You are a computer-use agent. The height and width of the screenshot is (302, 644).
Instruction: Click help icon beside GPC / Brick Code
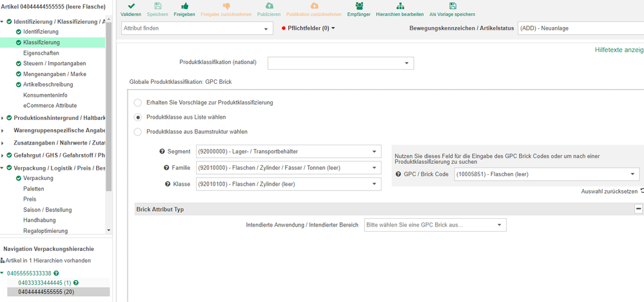point(398,174)
